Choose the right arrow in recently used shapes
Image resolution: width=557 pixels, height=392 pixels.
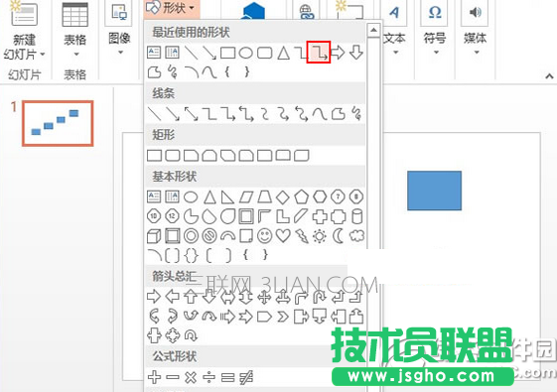[x=338, y=53]
